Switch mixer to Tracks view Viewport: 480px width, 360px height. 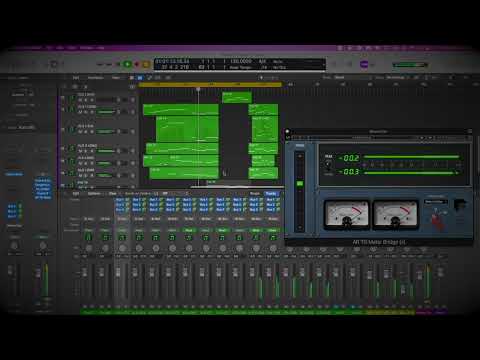271,194
